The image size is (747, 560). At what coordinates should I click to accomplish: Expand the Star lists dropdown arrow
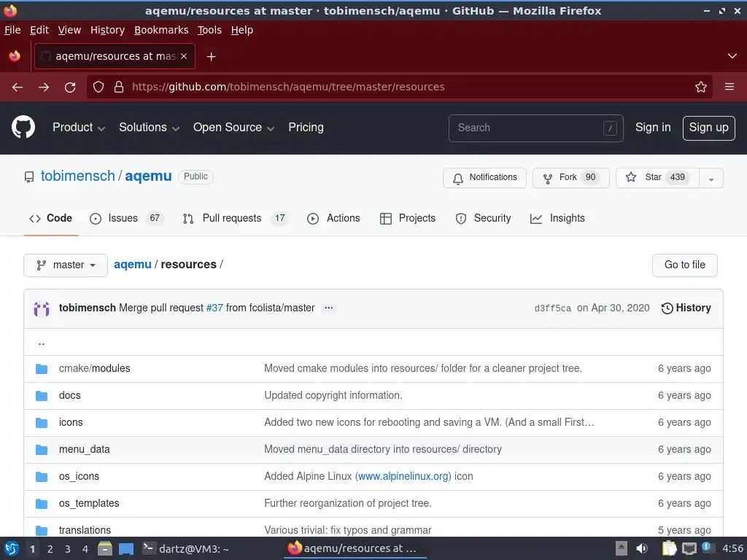711,178
